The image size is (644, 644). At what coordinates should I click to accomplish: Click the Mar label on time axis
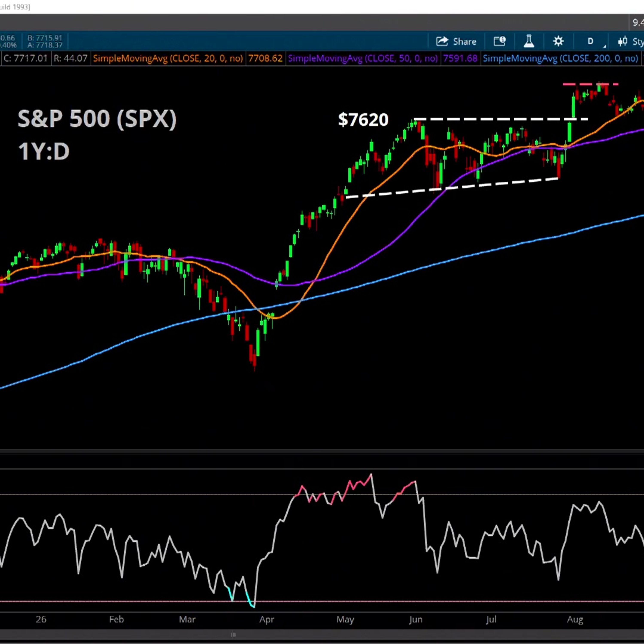coord(187,619)
